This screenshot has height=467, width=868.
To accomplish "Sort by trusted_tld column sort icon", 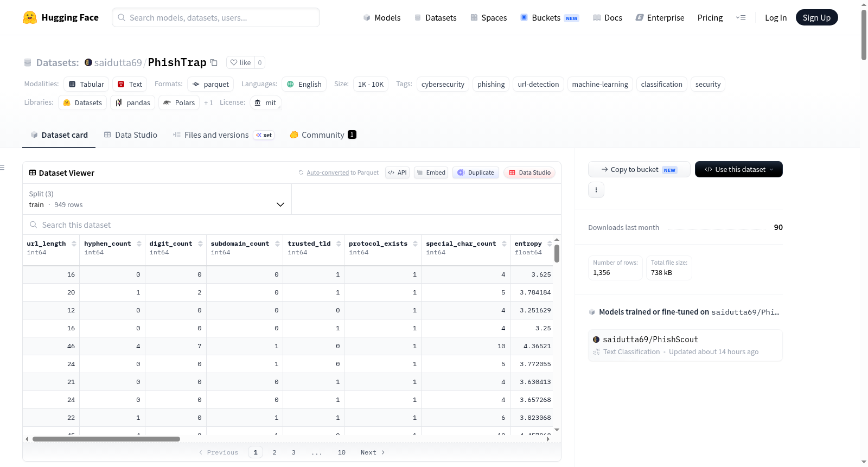I will point(339,244).
